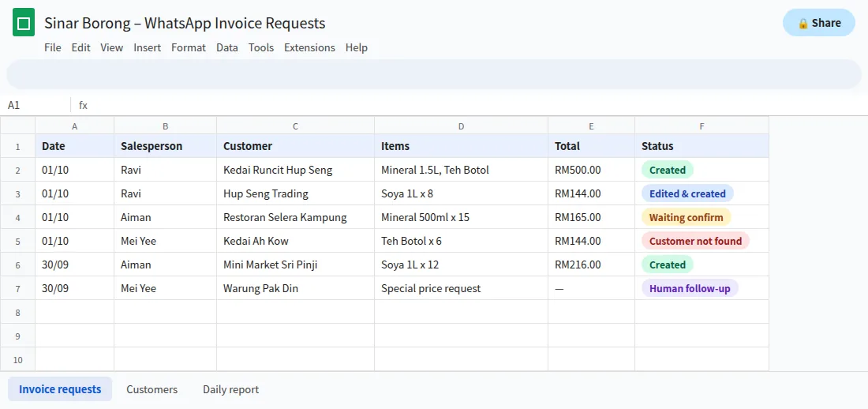This screenshot has width=868, height=409.
Task: Select the Restoran Selera Kampung cell
Action: coord(296,217)
